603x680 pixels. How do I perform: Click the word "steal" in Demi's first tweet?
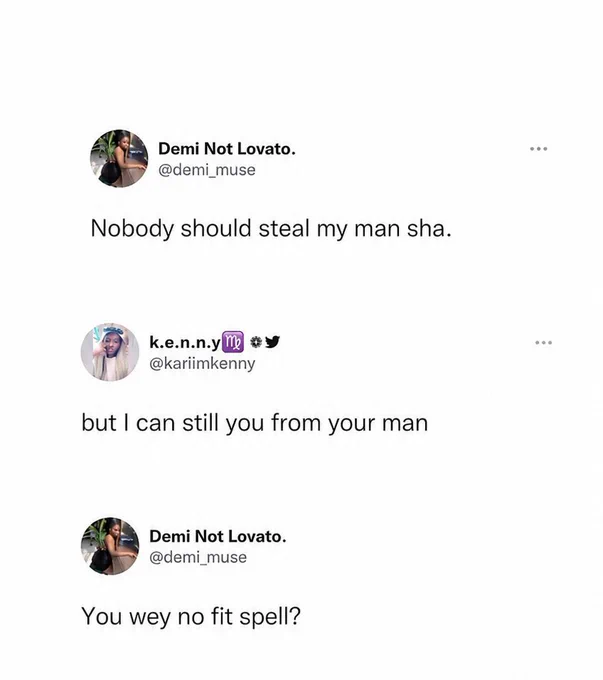[284, 228]
